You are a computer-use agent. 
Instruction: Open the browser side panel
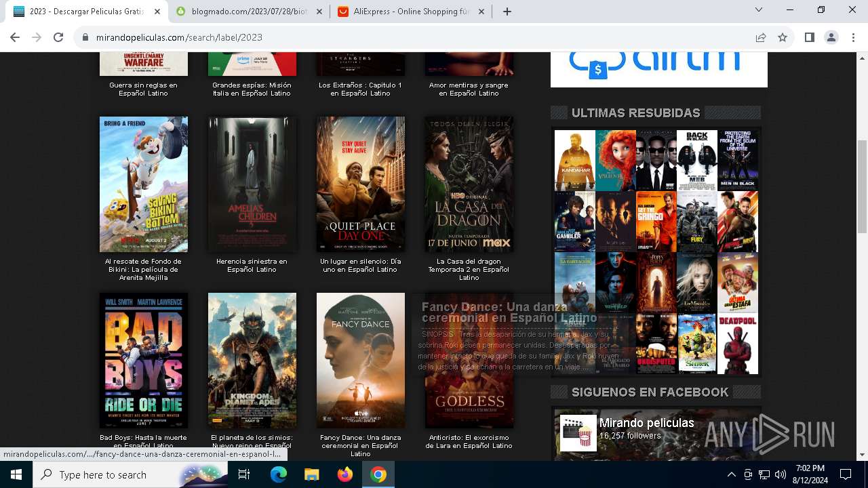coord(809,37)
